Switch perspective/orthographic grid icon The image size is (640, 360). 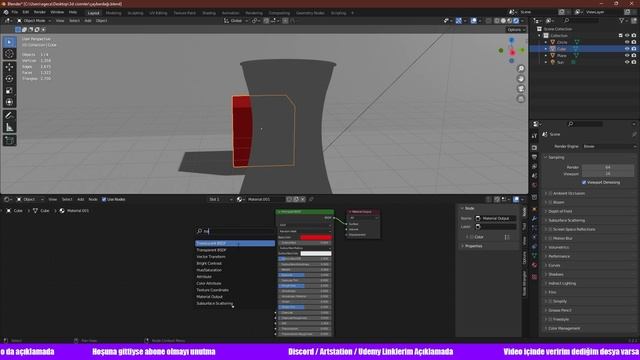coord(521,99)
